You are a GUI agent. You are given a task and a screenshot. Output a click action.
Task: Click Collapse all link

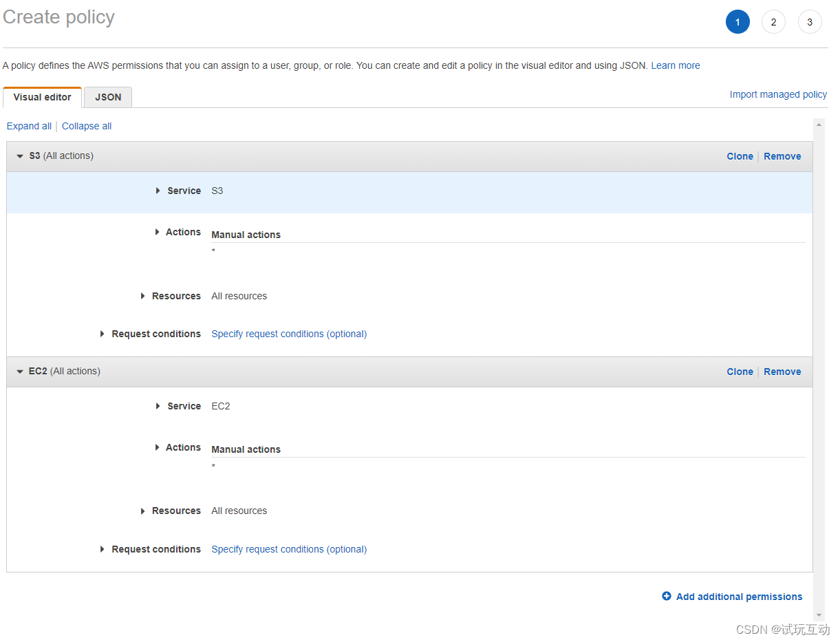(87, 126)
